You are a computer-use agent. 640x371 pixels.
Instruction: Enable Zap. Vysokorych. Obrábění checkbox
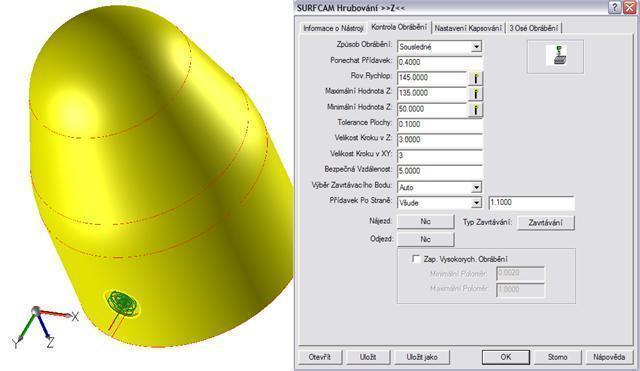pos(416,259)
